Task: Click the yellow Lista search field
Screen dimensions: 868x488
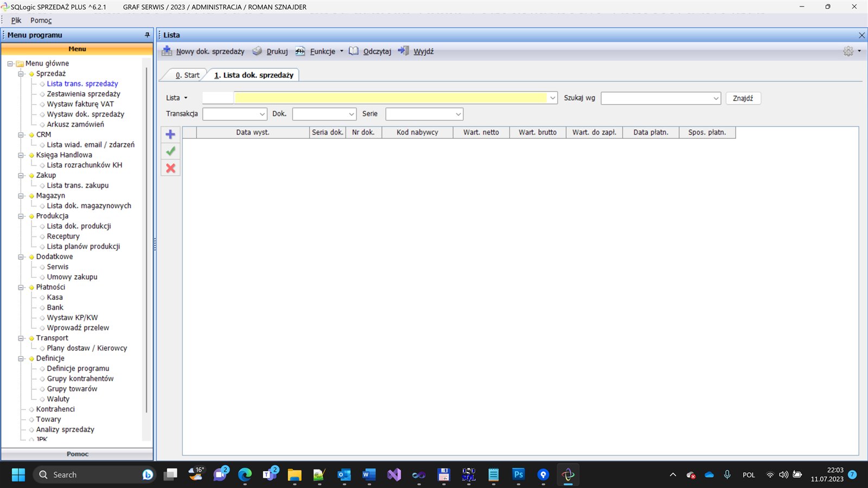Action: point(391,98)
